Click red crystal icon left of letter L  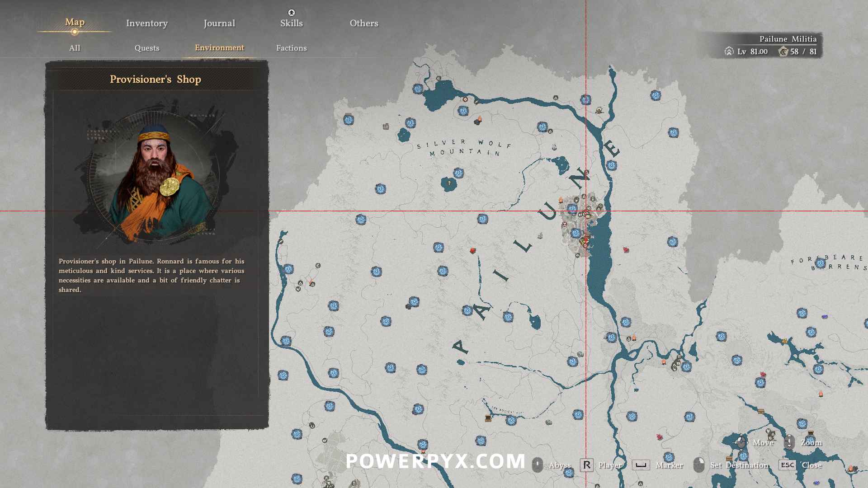(473, 250)
